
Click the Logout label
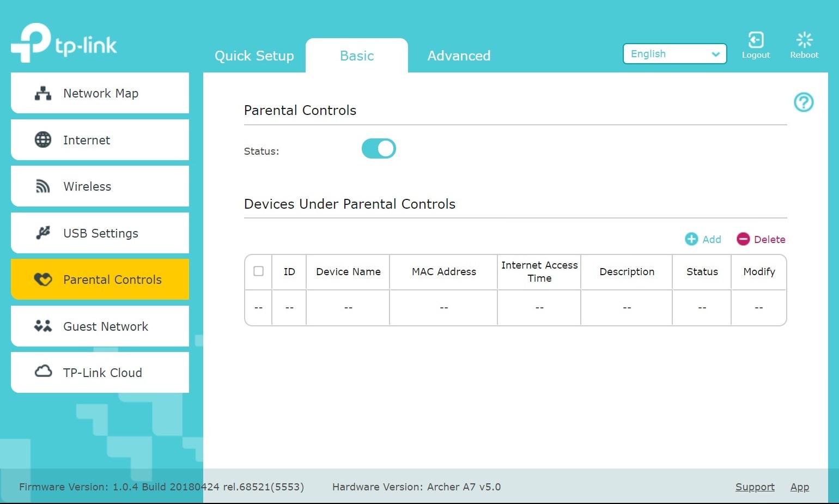coord(756,55)
